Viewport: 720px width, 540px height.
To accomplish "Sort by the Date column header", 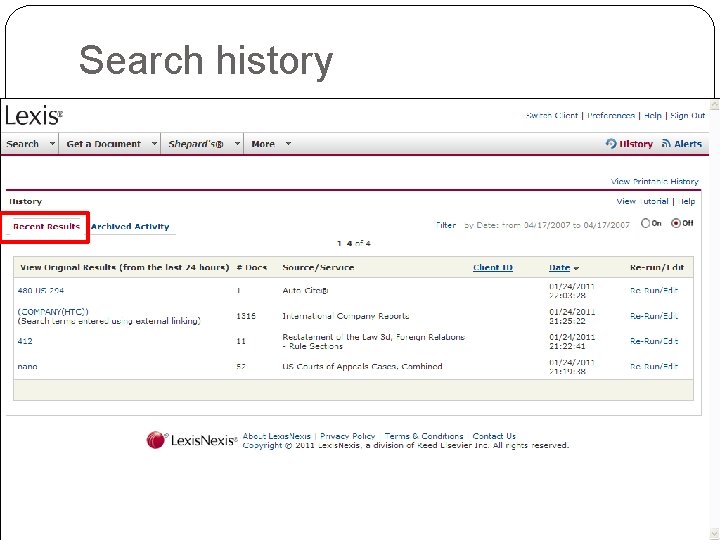I will click(x=559, y=267).
